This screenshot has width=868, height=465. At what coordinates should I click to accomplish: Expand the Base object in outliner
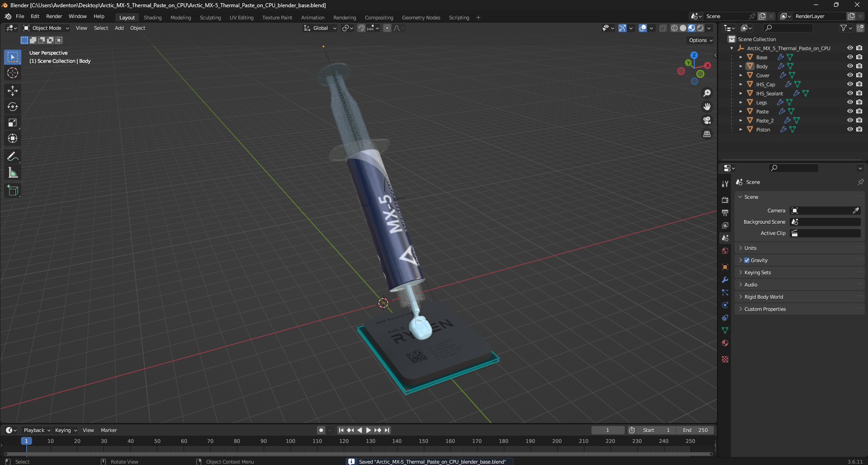(x=740, y=57)
